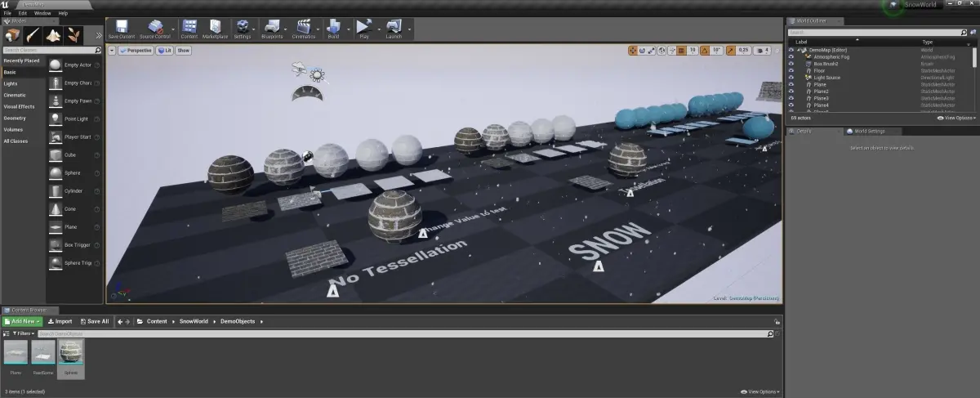Hide Light Source using its eye icon
The width and height of the screenshot is (980, 398).
point(791,78)
